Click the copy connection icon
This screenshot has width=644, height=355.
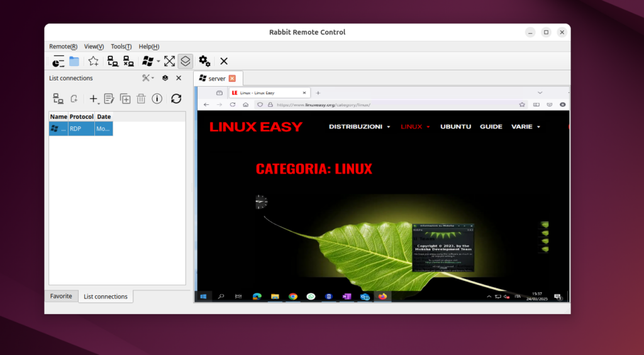tap(125, 99)
